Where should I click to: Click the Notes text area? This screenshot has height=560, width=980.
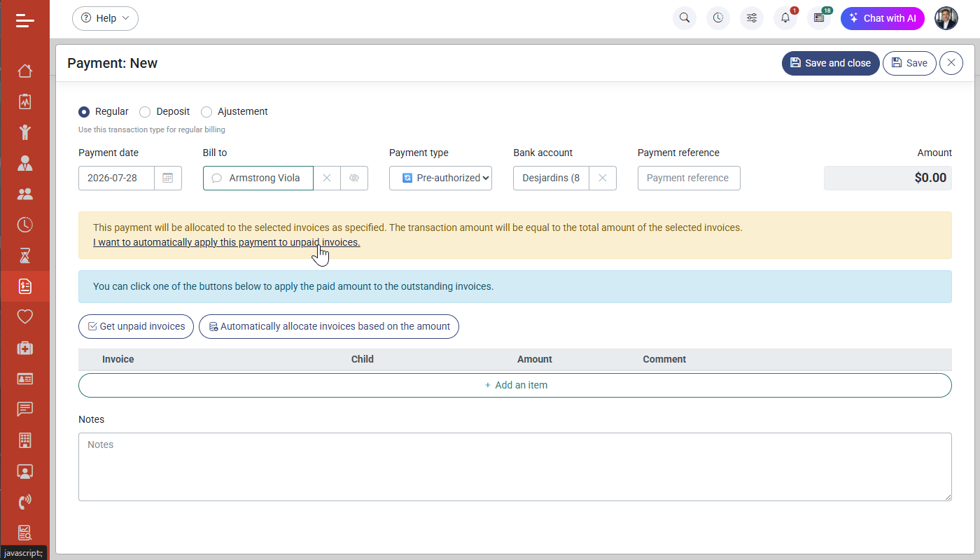click(515, 467)
